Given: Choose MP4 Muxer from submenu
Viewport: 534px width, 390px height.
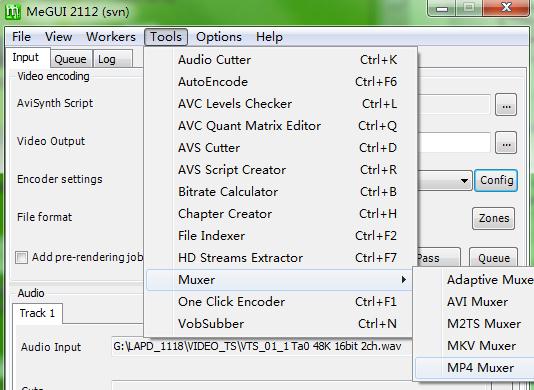Looking at the screenshot, I should (474, 368).
